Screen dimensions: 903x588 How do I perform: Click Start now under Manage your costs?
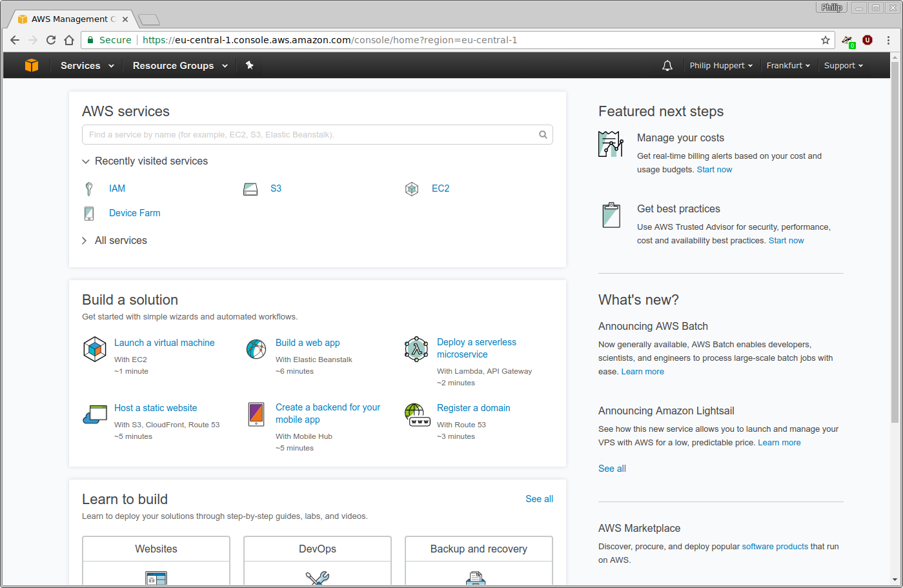click(x=714, y=169)
